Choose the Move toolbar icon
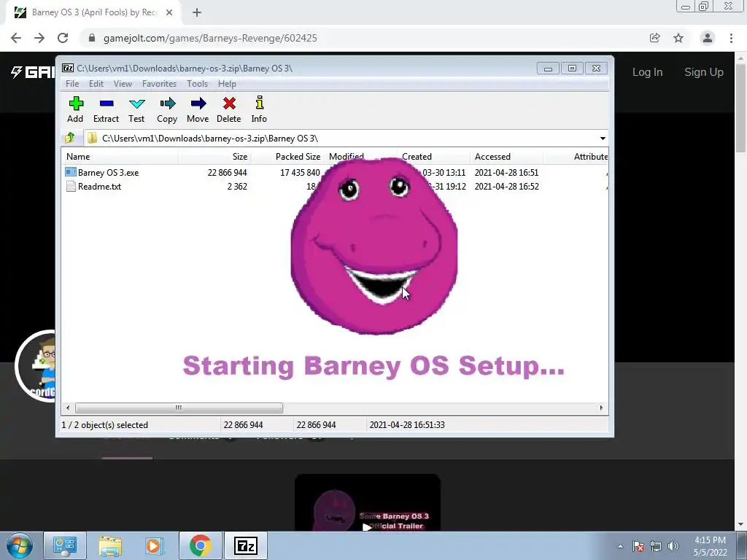Image resolution: width=747 pixels, height=560 pixels. point(198,104)
